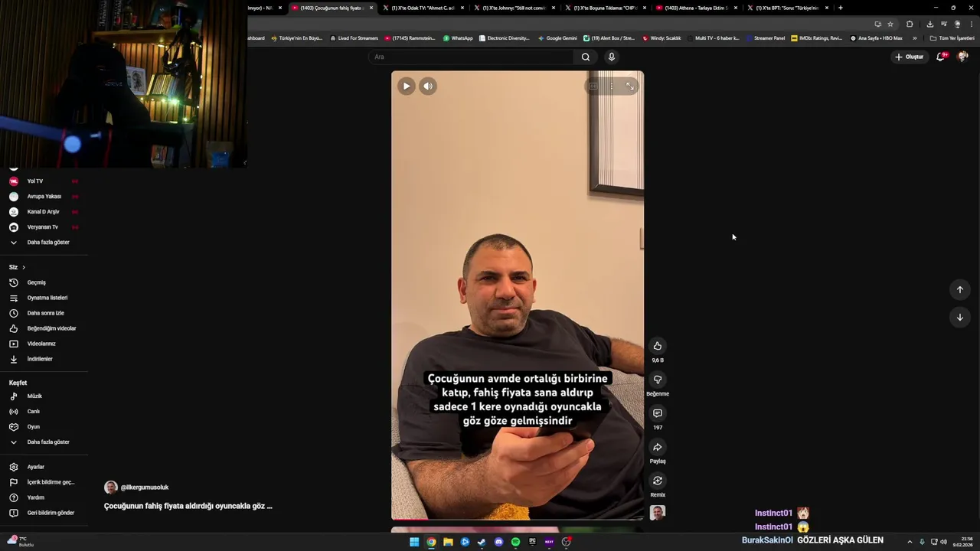Open İçerik bildirme geçmişi

point(44,482)
